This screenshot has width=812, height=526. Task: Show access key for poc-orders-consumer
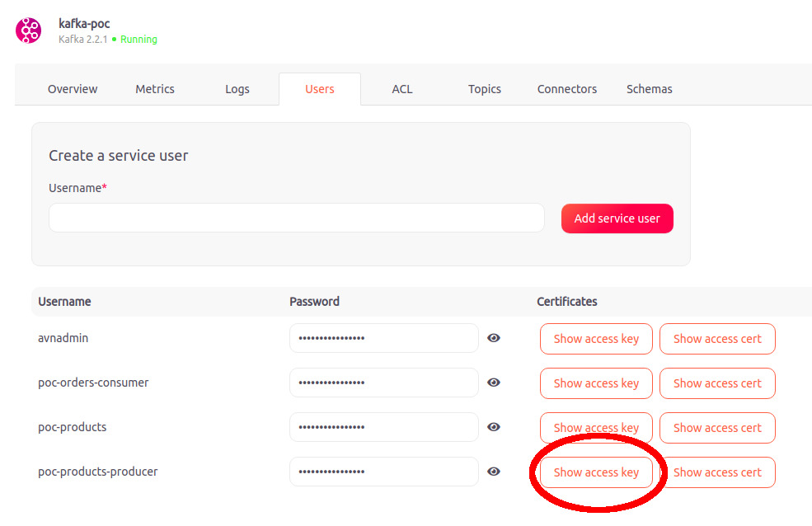tap(596, 383)
